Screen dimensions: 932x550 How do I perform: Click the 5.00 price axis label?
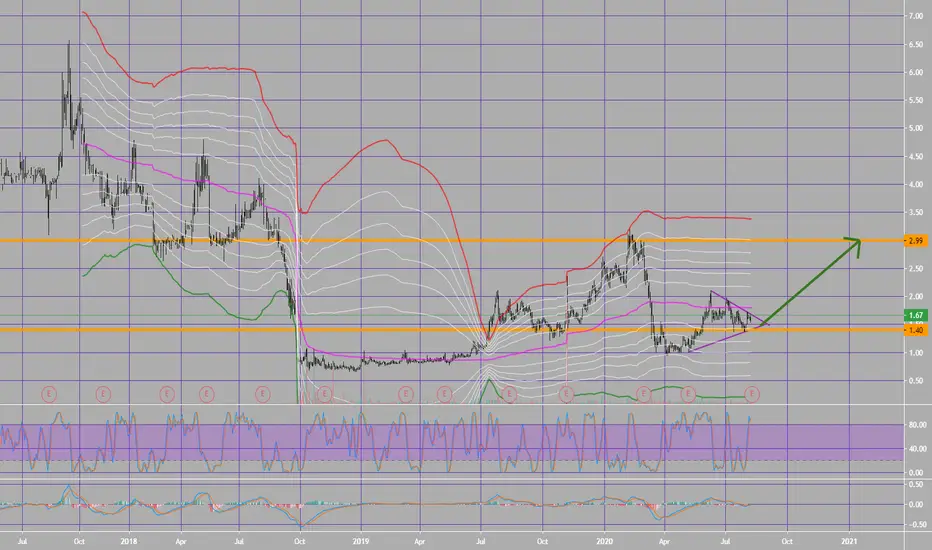[x=915, y=128]
